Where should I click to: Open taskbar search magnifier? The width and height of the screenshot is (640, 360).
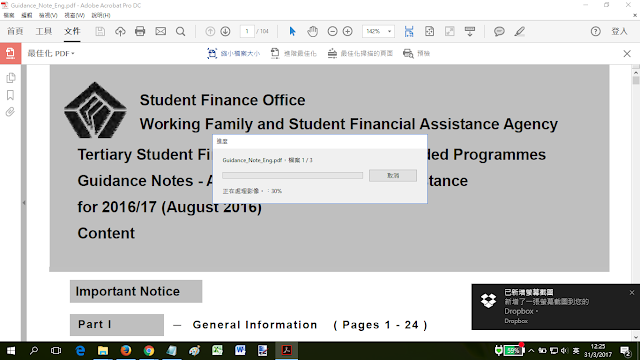pos(34,351)
